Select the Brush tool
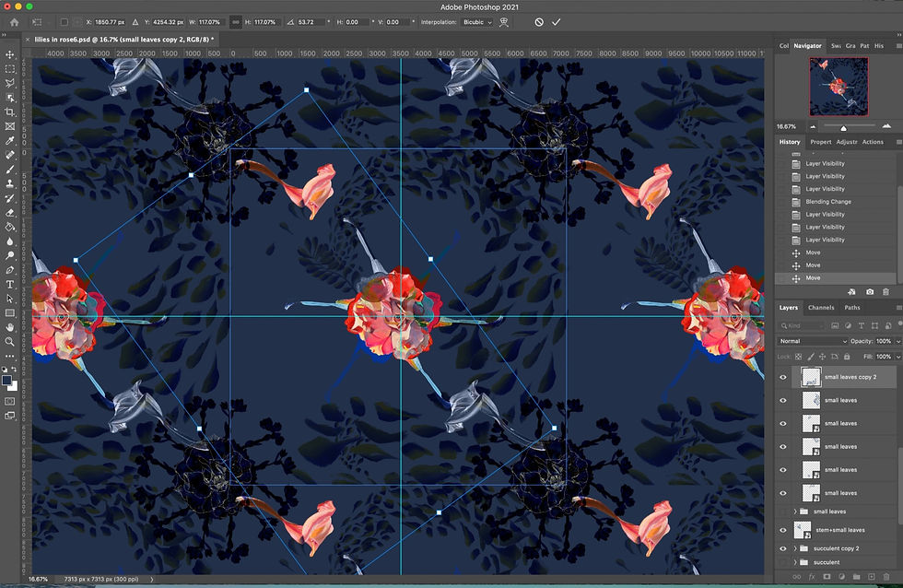Image resolution: width=903 pixels, height=588 pixels. (x=10, y=170)
